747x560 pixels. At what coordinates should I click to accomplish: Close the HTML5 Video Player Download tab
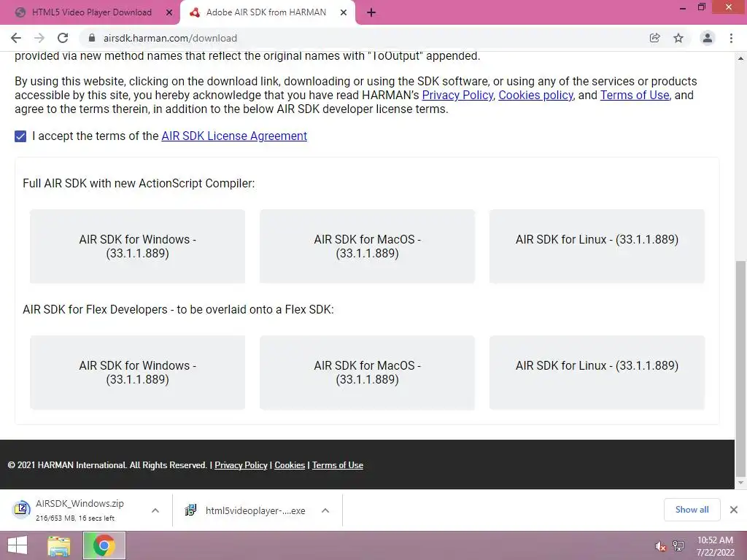(169, 12)
